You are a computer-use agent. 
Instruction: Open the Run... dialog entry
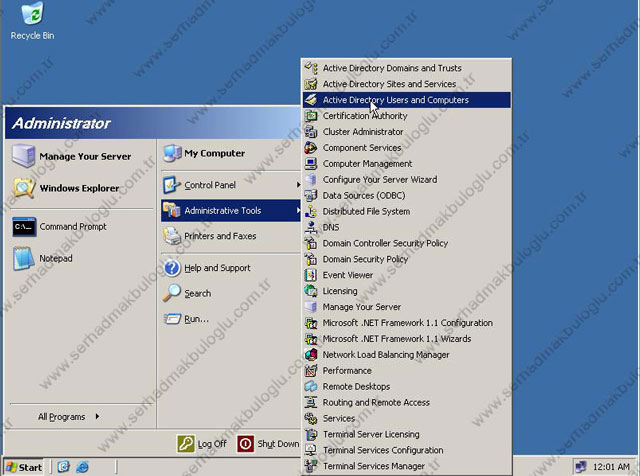pyautogui.click(x=231, y=318)
